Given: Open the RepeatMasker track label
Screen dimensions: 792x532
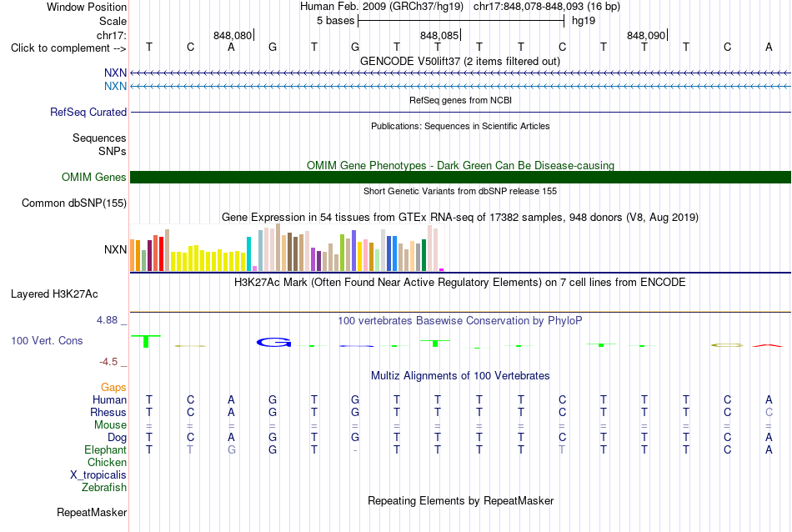Looking at the screenshot, I should coord(92,512).
